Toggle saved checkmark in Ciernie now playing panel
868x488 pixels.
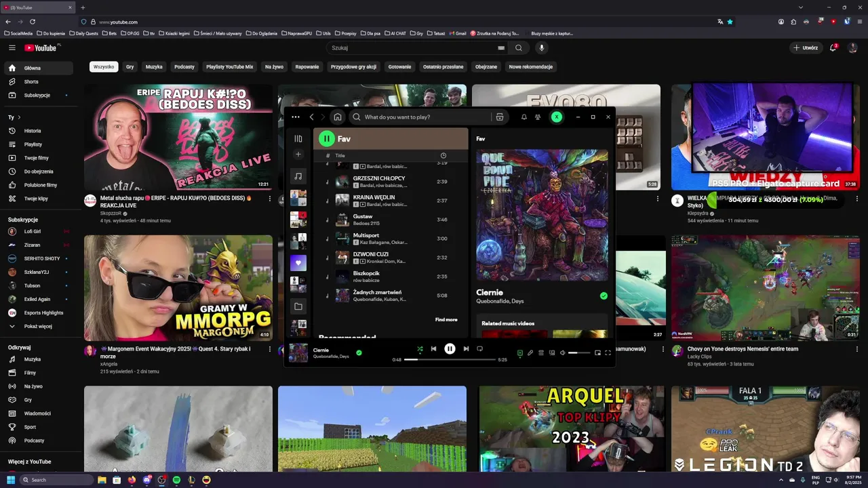click(x=604, y=296)
